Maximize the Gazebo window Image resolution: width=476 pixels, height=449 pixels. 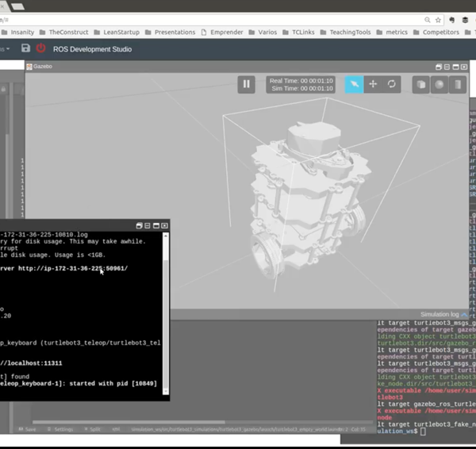(x=455, y=67)
